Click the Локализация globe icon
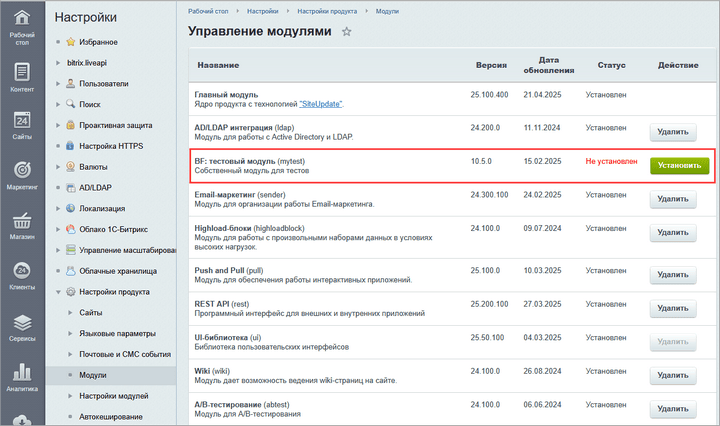 [70, 208]
